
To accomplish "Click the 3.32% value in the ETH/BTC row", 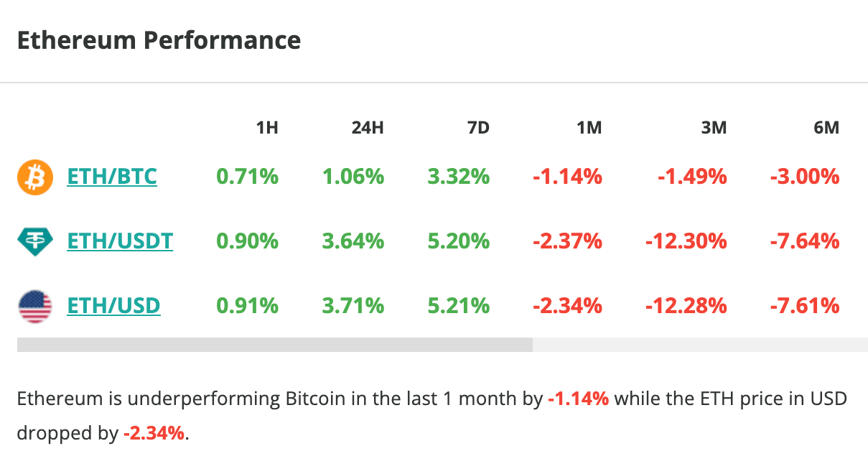I will 459,177.
